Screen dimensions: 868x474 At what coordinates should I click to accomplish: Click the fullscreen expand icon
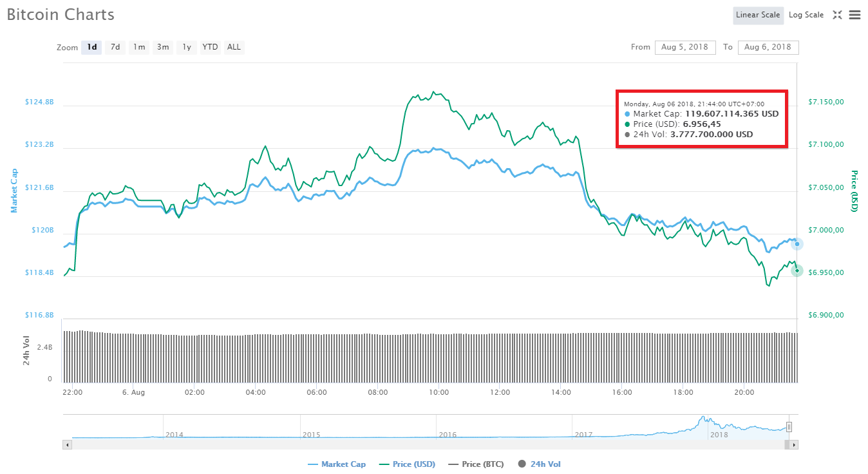coord(838,15)
